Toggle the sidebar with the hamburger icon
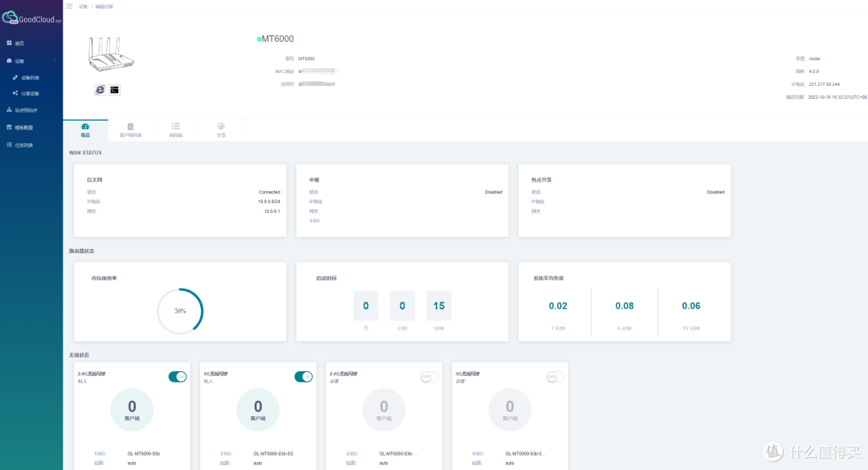Screen dimensions: 868x470 coord(69,6)
